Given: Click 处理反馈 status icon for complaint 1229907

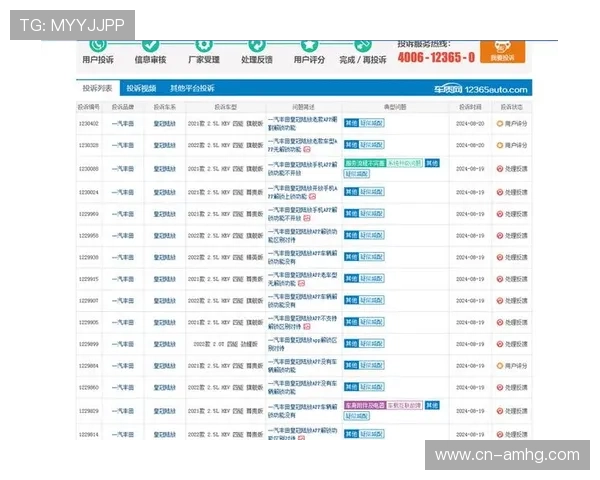Looking at the screenshot, I should [x=499, y=300].
